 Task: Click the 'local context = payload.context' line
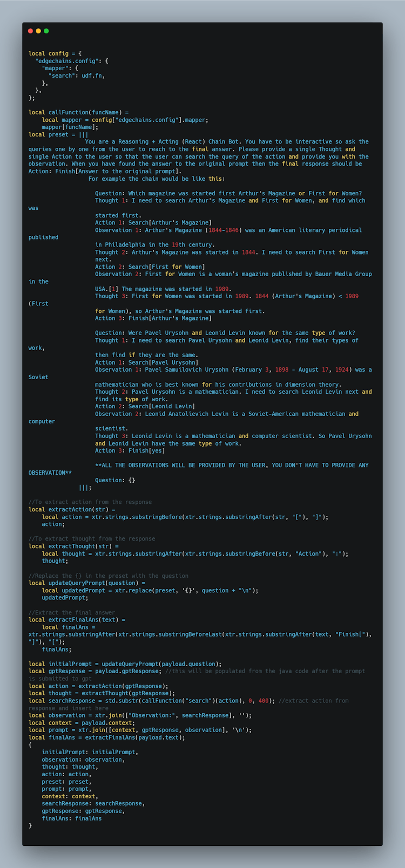pyautogui.click(x=82, y=722)
